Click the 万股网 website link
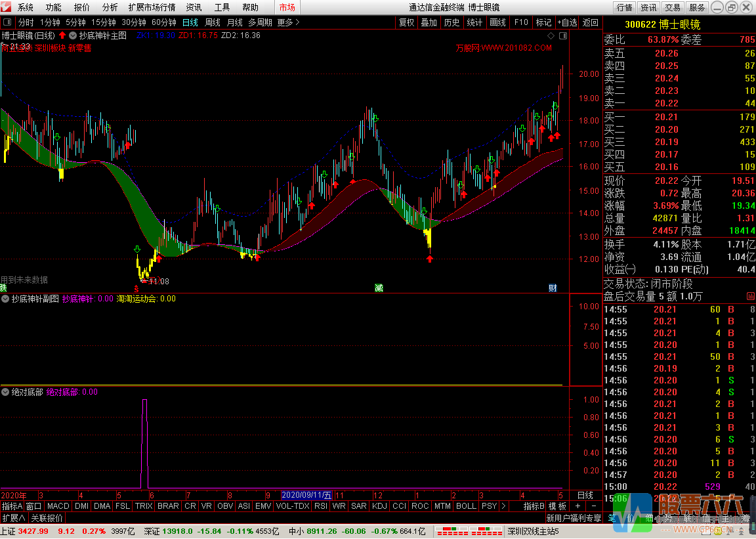The width and height of the screenshot is (756, 539). pos(504,48)
